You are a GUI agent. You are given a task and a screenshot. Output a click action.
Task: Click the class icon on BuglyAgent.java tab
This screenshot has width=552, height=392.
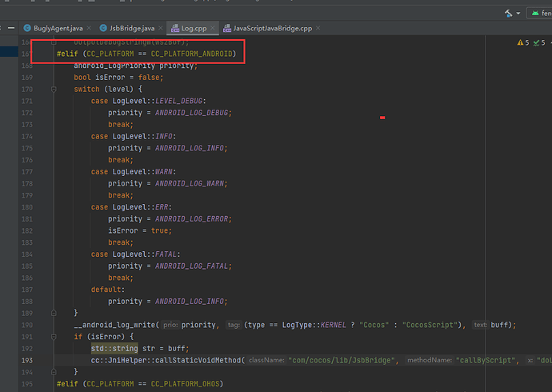click(27, 28)
